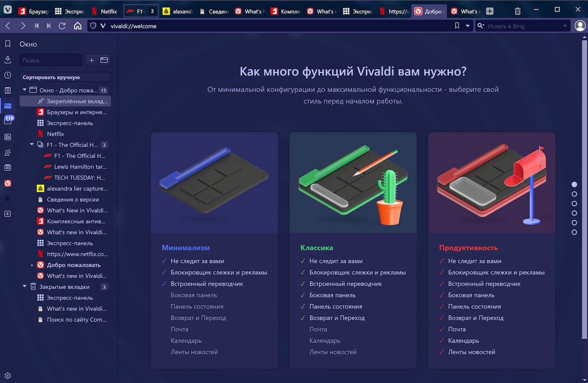
Task: Select 'Закреплённые вклад...' in the window panel
Action: point(65,101)
